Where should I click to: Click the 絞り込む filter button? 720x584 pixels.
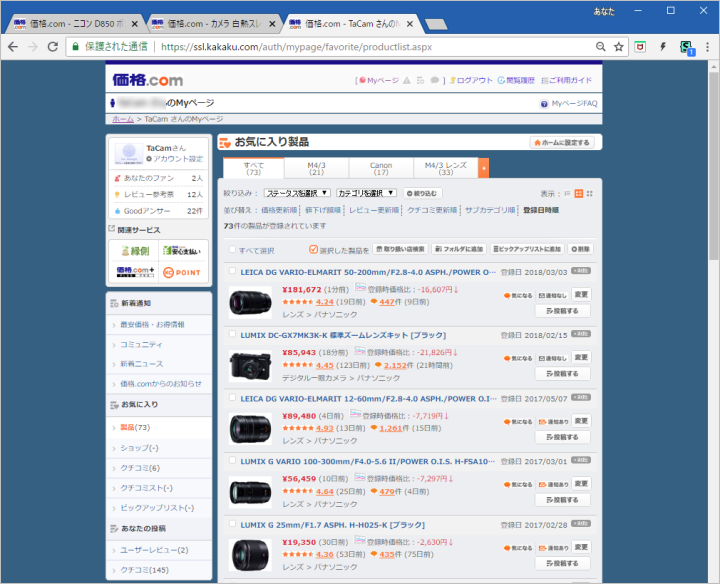coord(422,193)
